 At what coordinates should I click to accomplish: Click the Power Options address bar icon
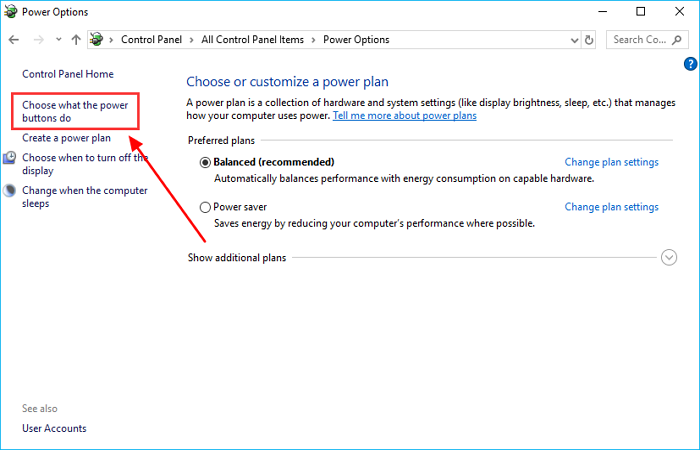[x=97, y=40]
